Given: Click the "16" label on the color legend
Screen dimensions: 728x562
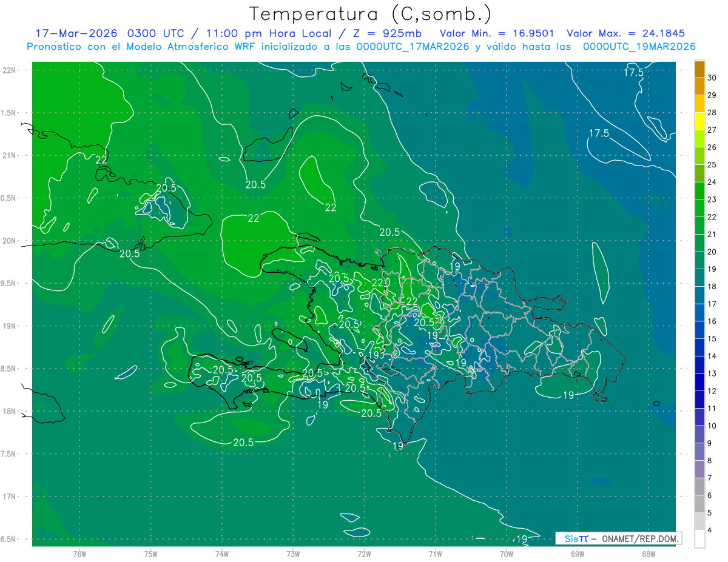Looking at the screenshot, I should [712, 321].
